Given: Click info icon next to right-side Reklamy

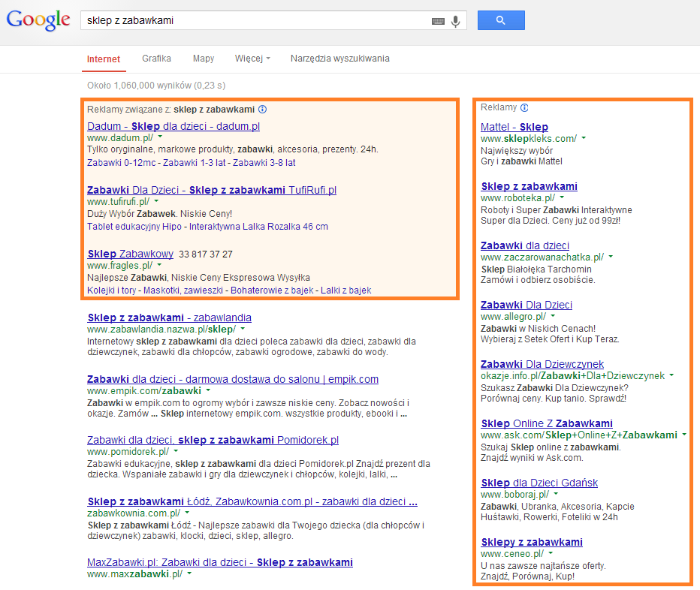Looking at the screenshot, I should pos(524,107).
